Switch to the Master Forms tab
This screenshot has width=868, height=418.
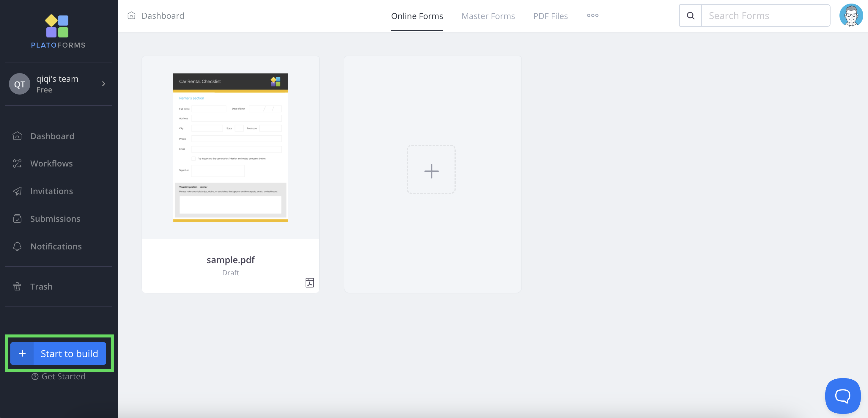(x=488, y=16)
